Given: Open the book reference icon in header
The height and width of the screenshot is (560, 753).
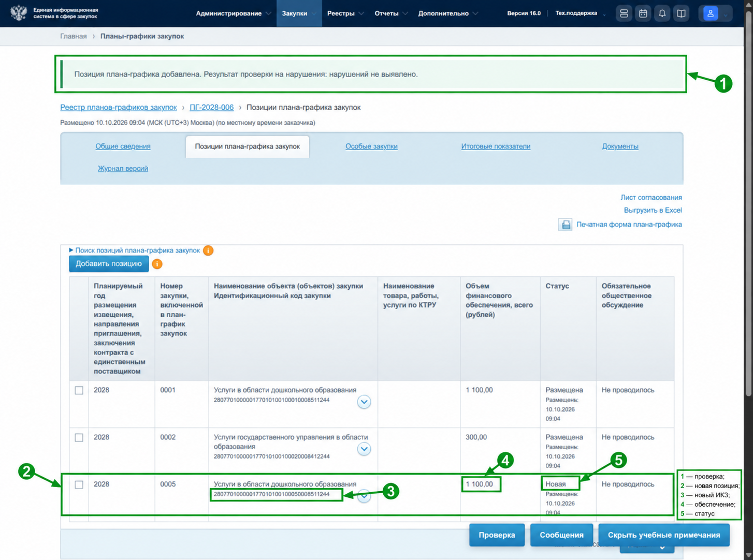Looking at the screenshot, I should point(681,13).
